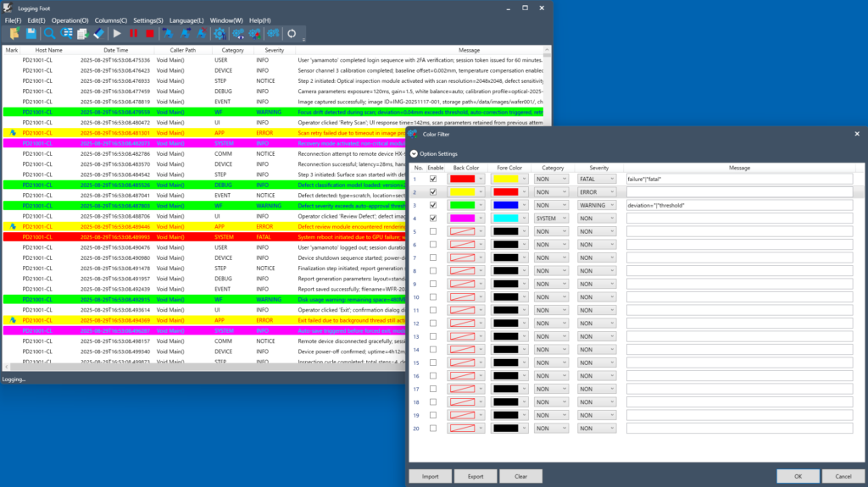Click the Message input field in row 2
868x487 pixels.
[x=739, y=192]
